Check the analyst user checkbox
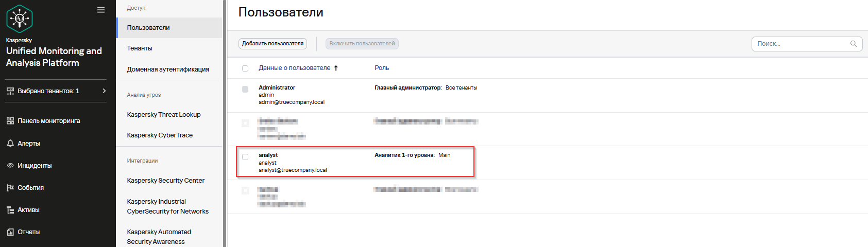Screen dimensions: 868x247 coord(245,157)
